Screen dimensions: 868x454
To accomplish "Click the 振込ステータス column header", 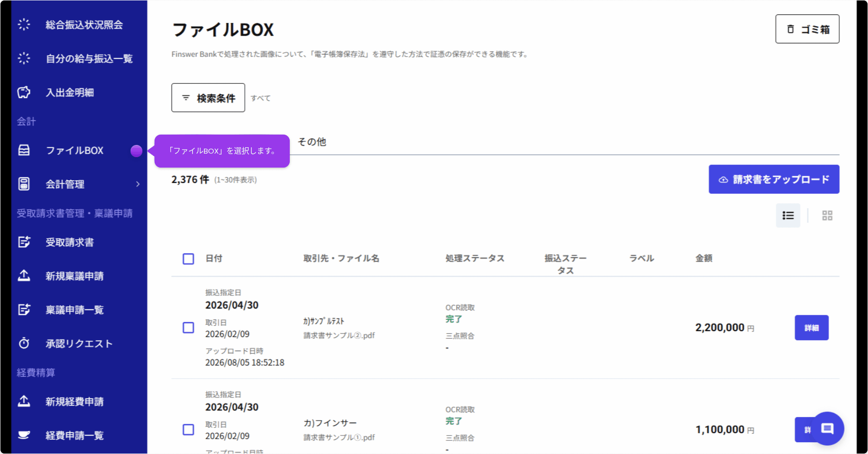I will (566, 264).
